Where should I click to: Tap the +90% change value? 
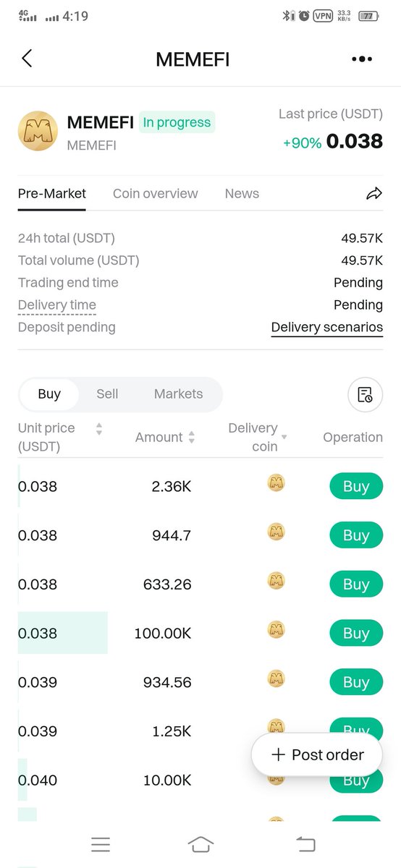pyautogui.click(x=302, y=142)
